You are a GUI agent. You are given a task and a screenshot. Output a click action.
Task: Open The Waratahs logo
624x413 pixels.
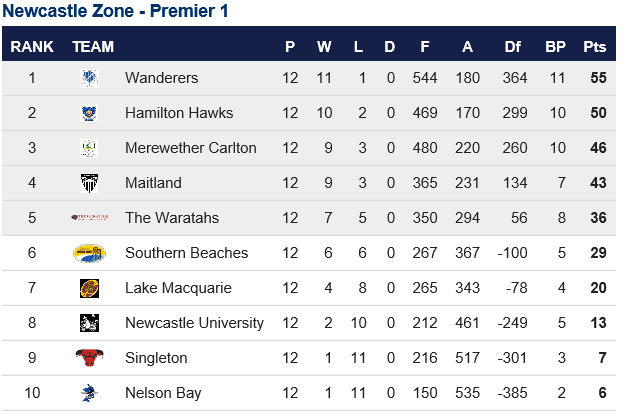click(x=90, y=217)
